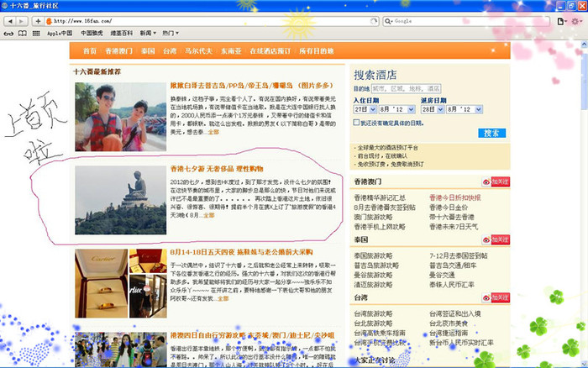The image size is (588, 368).
Task: Expand the 热门 bookmarks folder
Action: click(x=171, y=34)
